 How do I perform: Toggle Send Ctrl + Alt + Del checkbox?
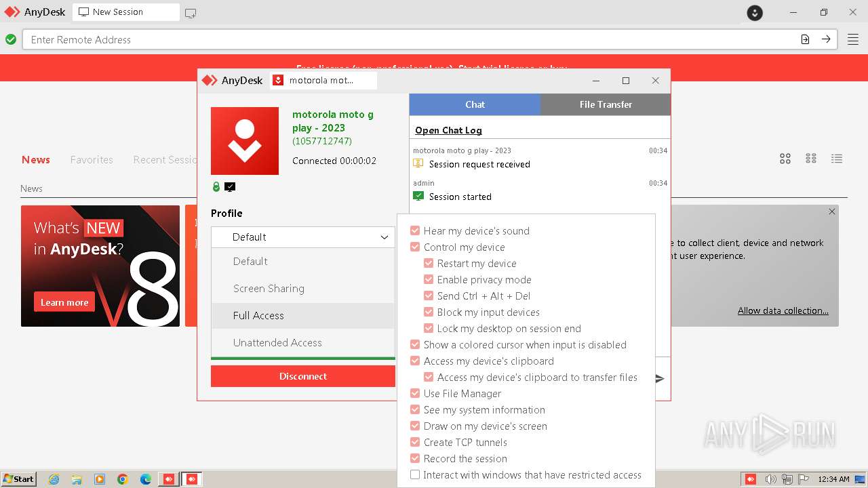[429, 296]
